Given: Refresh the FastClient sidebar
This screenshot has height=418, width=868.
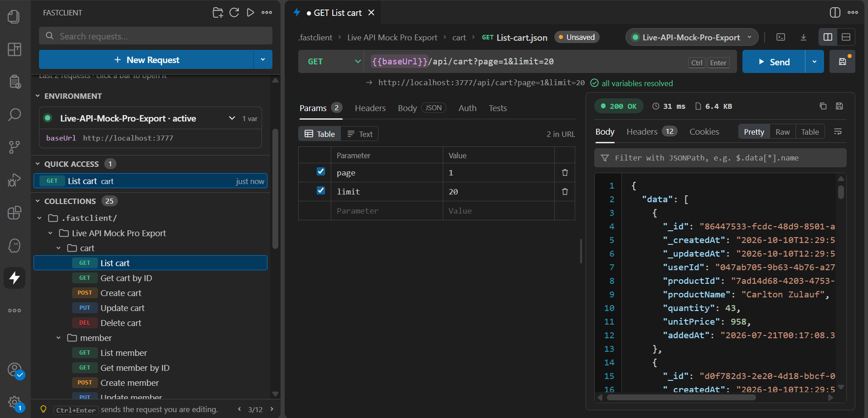Looking at the screenshot, I should pos(234,13).
